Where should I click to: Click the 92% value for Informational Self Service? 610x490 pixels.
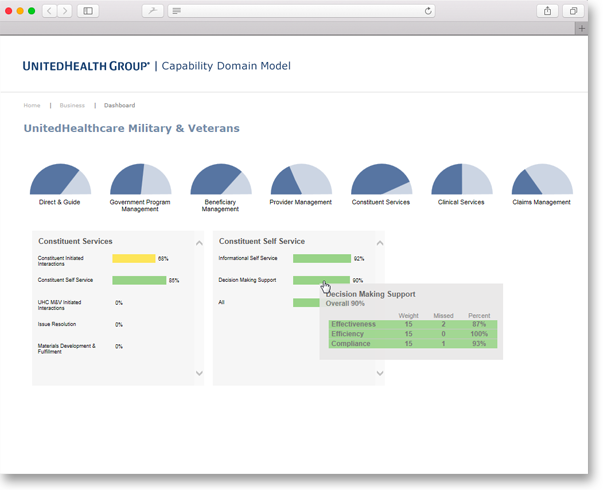pyautogui.click(x=359, y=259)
